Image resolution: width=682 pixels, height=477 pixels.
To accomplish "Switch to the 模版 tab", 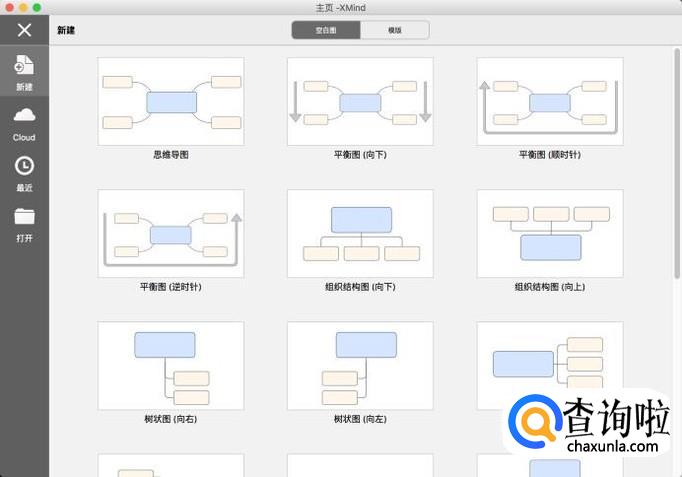I will [x=394, y=30].
